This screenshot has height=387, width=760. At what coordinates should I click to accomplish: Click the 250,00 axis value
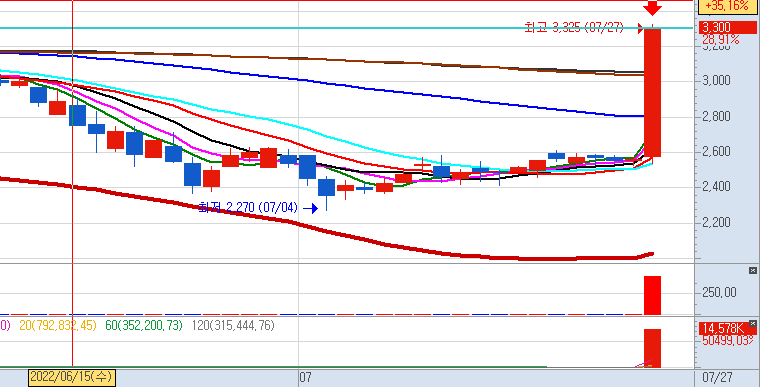click(x=719, y=293)
